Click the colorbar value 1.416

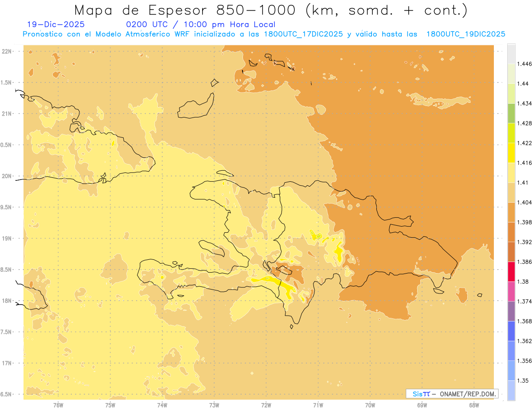pos(524,163)
